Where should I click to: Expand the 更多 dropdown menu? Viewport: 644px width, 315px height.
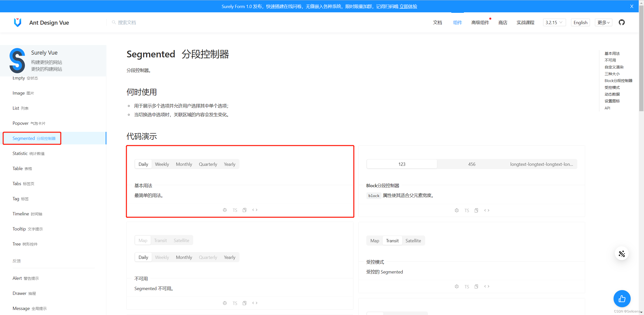click(603, 22)
